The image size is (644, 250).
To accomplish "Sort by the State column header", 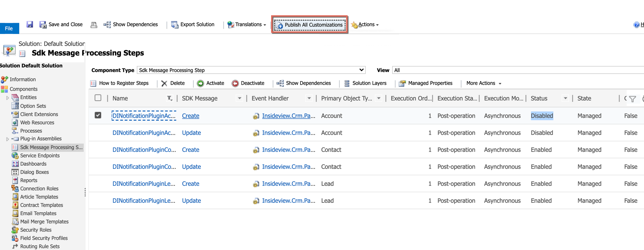I will (584, 99).
